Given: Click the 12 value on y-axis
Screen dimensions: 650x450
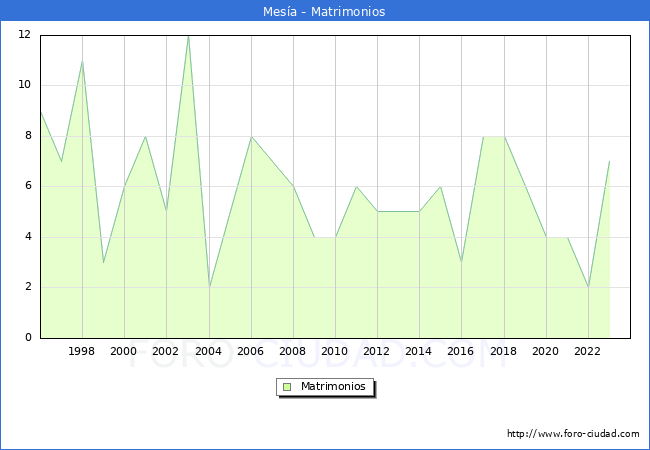Looking at the screenshot, I should tap(24, 35).
